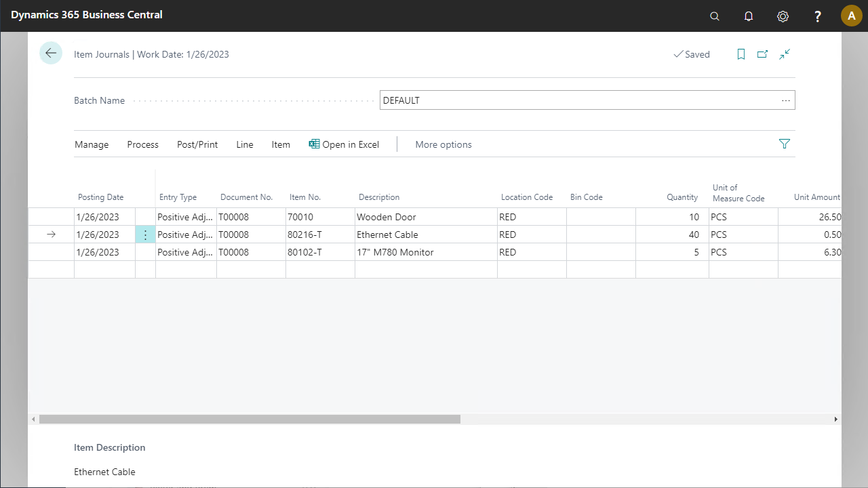Screen dimensions: 868x488
Task: Click quantity cell 40
Action: coord(672,235)
